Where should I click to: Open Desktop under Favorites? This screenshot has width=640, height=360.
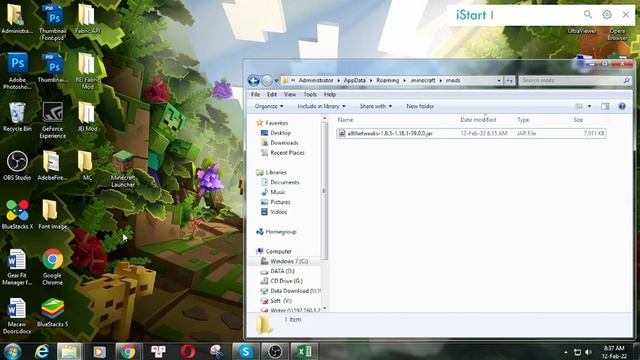point(276,133)
